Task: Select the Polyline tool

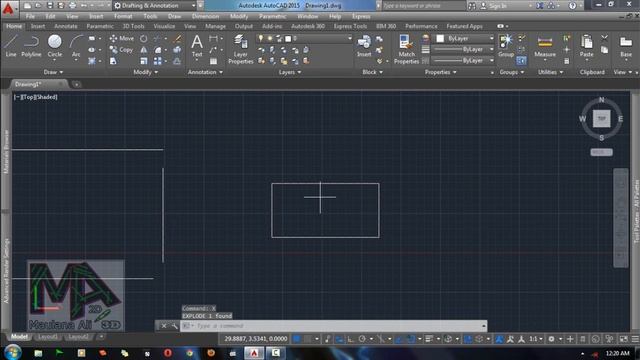Action: (x=31, y=46)
